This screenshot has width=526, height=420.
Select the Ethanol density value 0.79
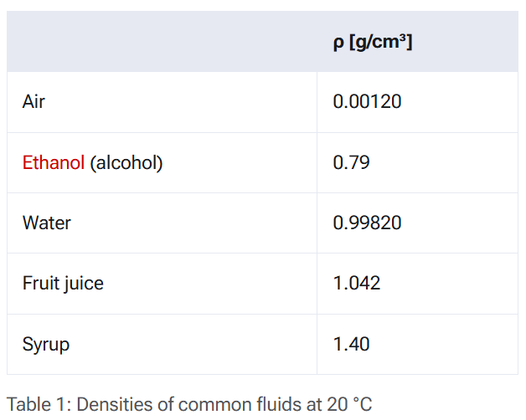pyautogui.click(x=351, y=162)
